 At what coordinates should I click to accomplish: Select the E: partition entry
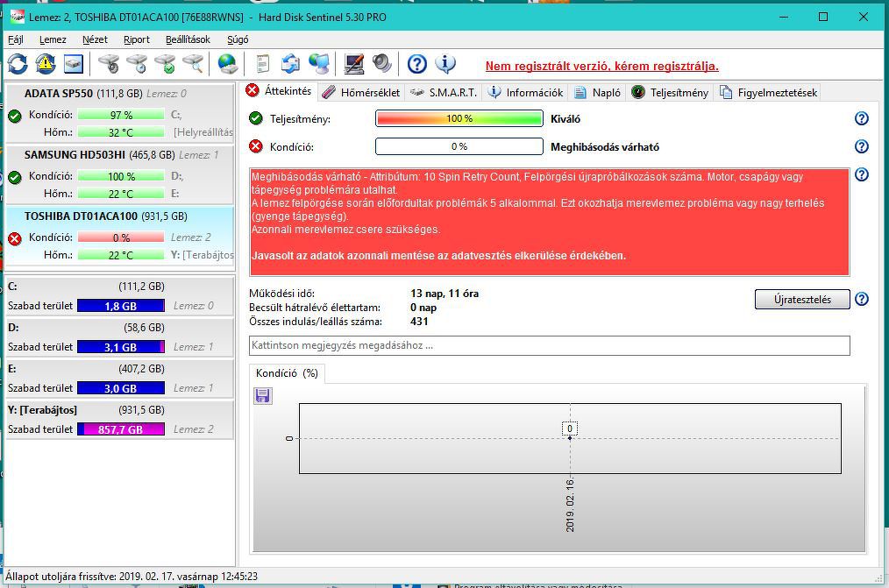point(119,379)
